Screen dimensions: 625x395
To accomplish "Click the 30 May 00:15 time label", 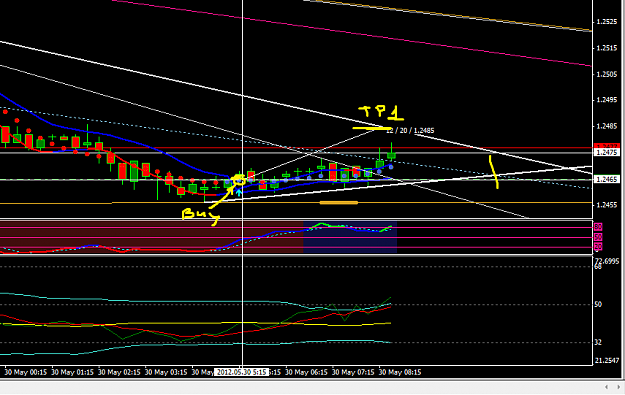I will (26, 372).
